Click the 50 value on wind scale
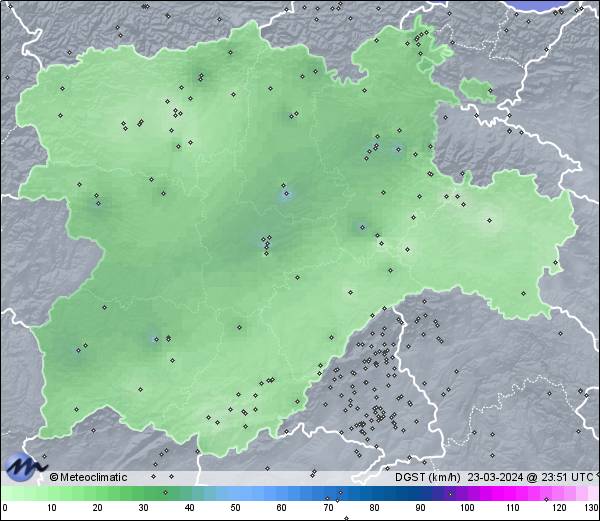The width and height of the screenshot is (600, 521). click(235, 508)
